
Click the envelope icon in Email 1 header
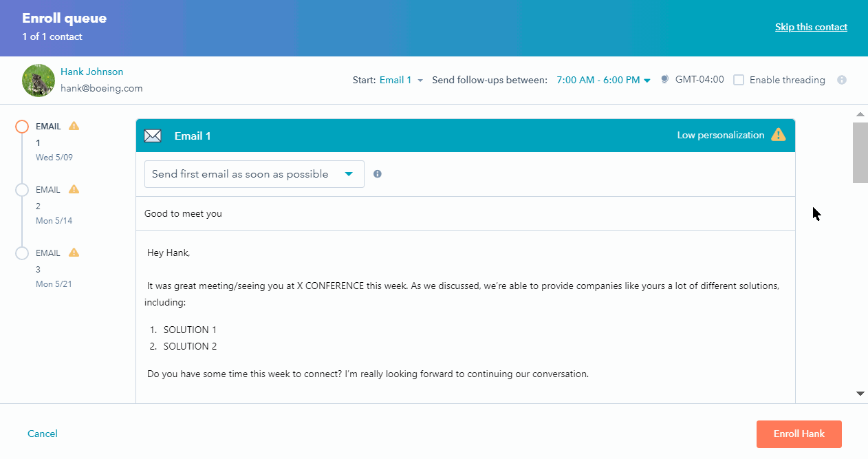tap(152, 136)
